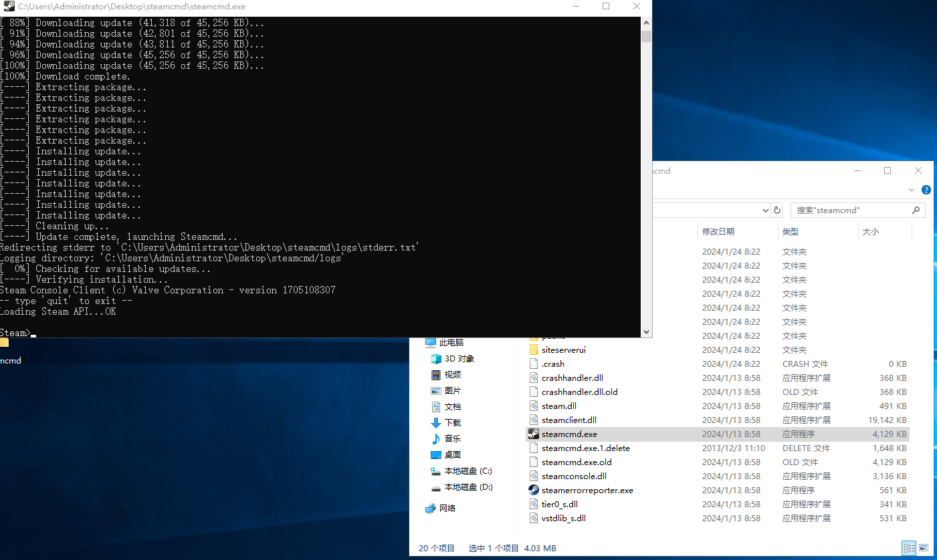The width and height of the screenshot is (937, 560).
Task: Click the file icon of steamcmd.exe.1.delete
Action: [x=534, y=448]
